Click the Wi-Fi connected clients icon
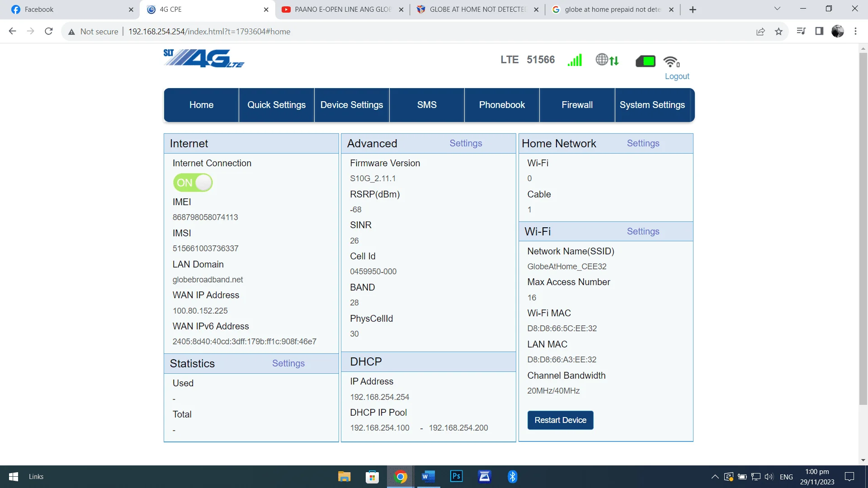The width and height of the screenshot is (868, 488). pos(672,61)
